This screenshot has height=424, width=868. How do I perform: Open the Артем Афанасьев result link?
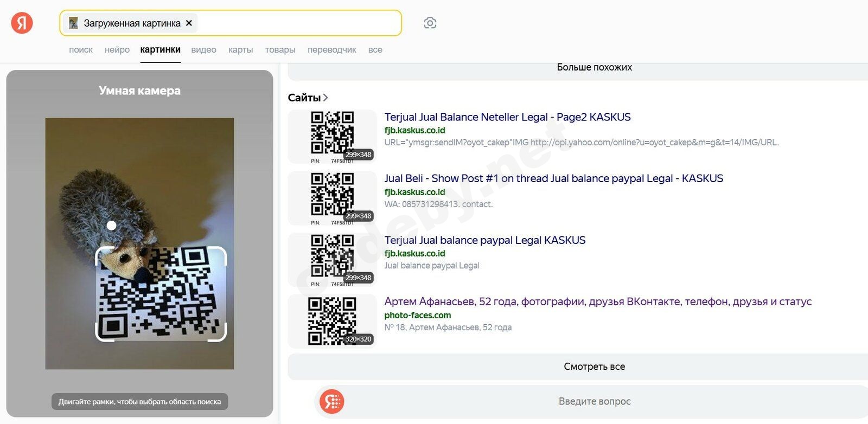(598, 301)
